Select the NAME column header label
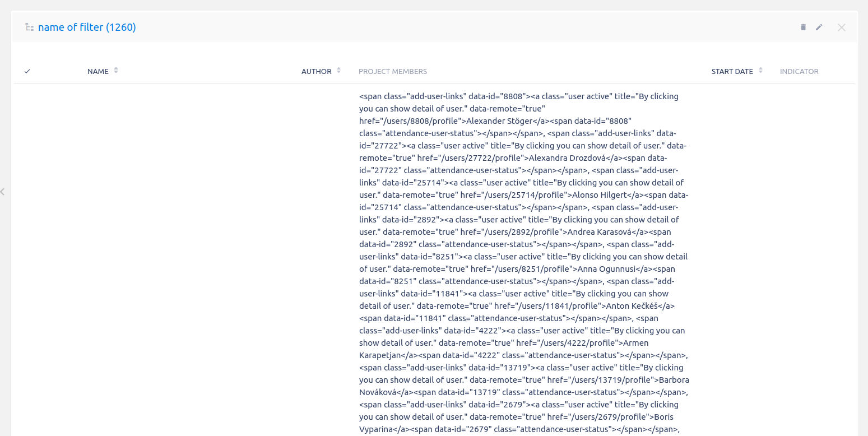 click(x=98, y=71)
